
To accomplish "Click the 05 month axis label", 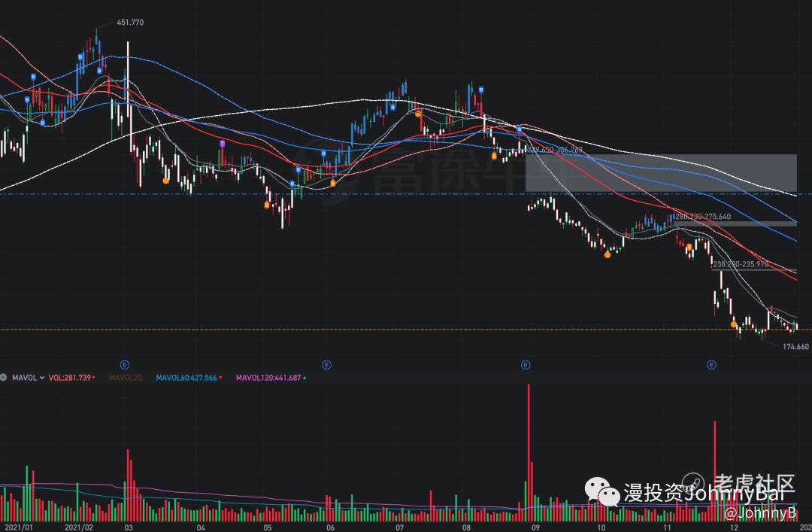I will point(267,527).
